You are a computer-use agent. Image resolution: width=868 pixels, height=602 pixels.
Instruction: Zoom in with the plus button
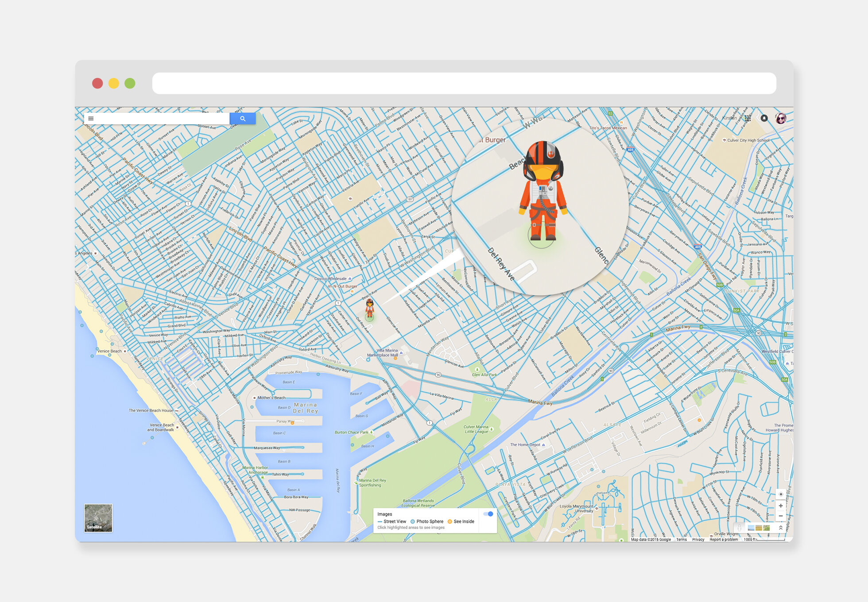(x=781, y=506)
